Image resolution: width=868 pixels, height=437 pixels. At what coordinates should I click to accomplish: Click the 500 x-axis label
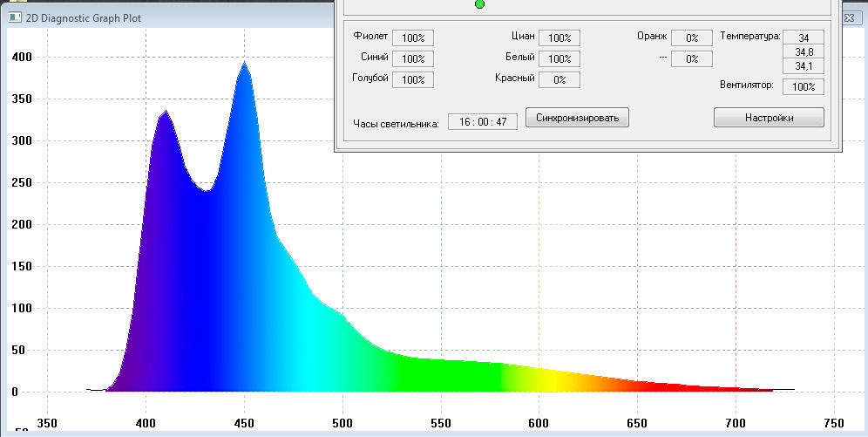tap(342, 424)
